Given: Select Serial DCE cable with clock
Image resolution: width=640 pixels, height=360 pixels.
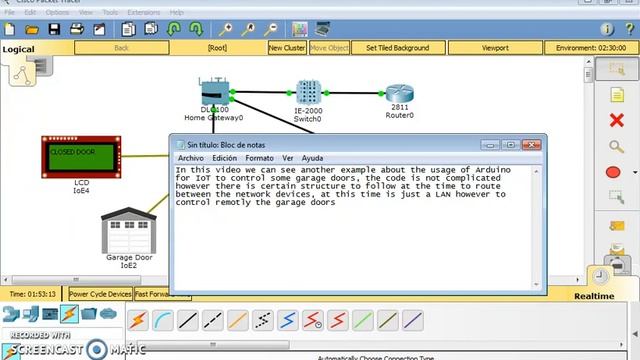Looking at the screenshot, I should click(x=313, y=320).
